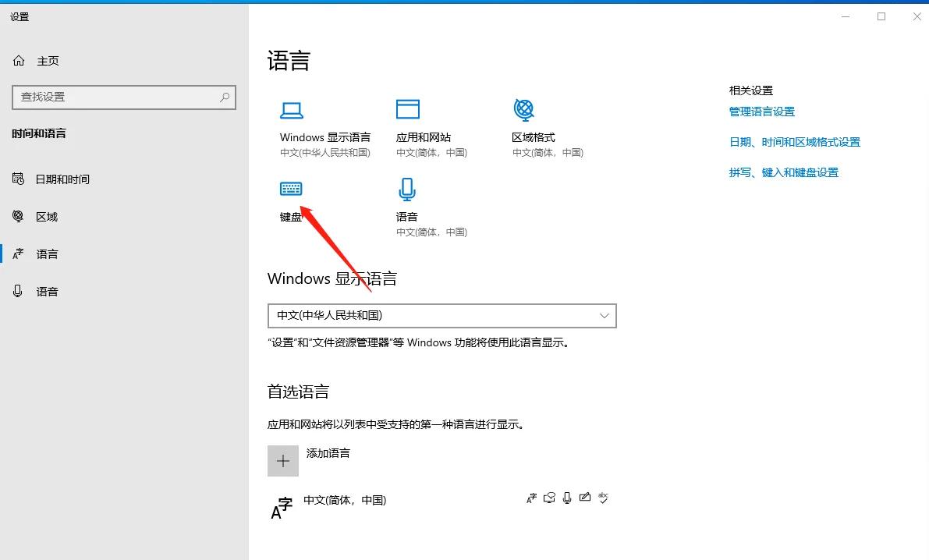
Task: Click the 查找设置 search box
Action: (123, 97)
